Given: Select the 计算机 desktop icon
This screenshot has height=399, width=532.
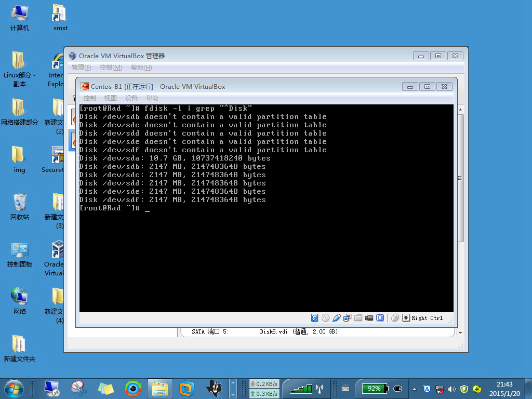Looking at the screenshot, I should click(19, 18).
